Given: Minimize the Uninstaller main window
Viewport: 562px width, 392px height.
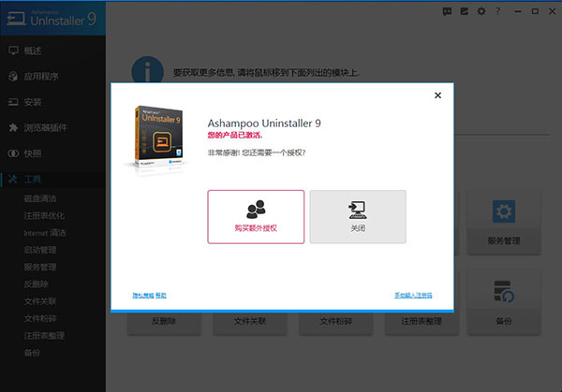Looking at the screenshot, I should 518,11.
